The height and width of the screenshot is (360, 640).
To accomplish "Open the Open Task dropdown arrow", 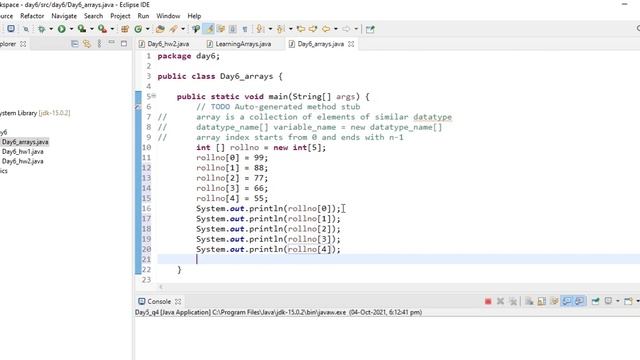I will (x=183, y=29).
